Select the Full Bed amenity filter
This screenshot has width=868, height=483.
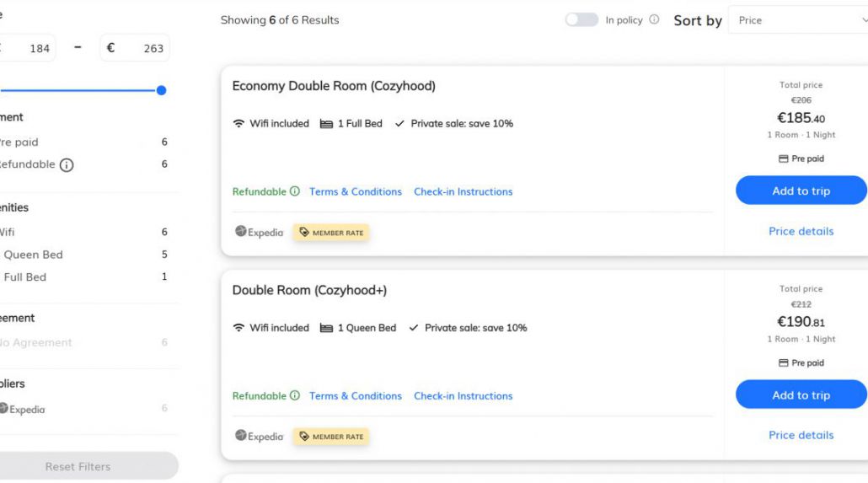[24, 276]
